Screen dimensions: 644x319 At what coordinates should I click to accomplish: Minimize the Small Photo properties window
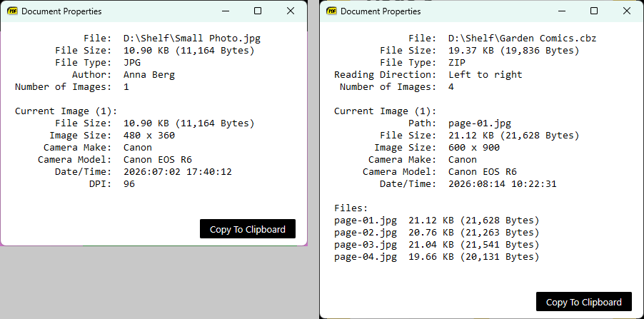(x=226, y=11)
